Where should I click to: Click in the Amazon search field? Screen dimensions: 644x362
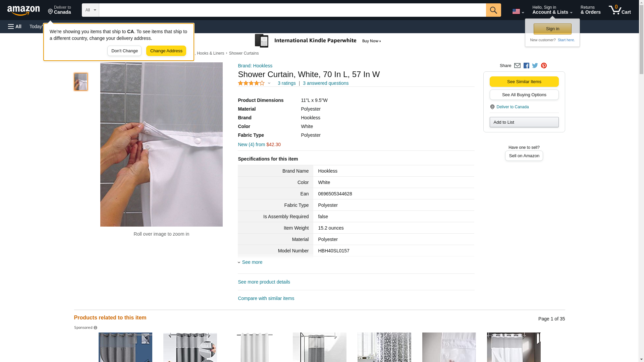pyautogui.click(x=292, y=10)
